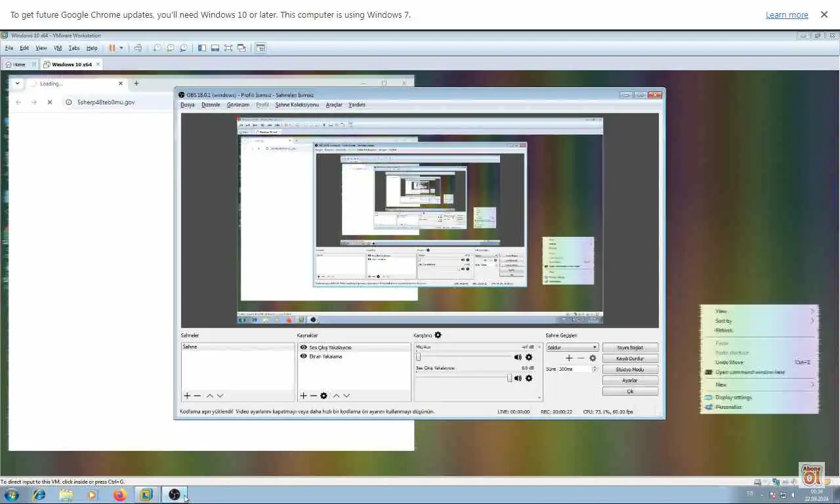This screenshot has height=504, width=840.
Task: Open the Learn more link in the Chrome banner
Action: [x=787, y=14]
